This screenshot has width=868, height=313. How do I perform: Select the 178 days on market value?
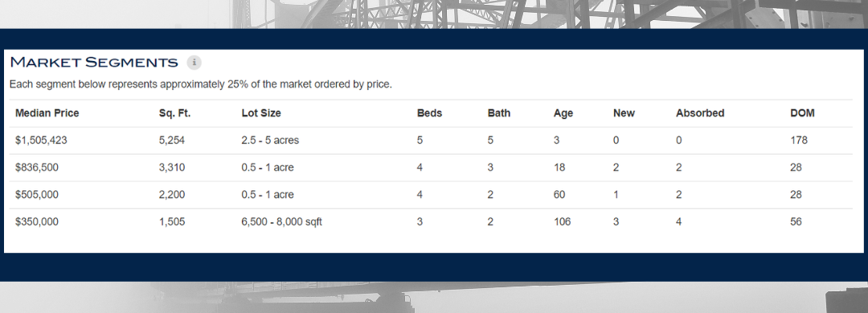pos(799,140)
